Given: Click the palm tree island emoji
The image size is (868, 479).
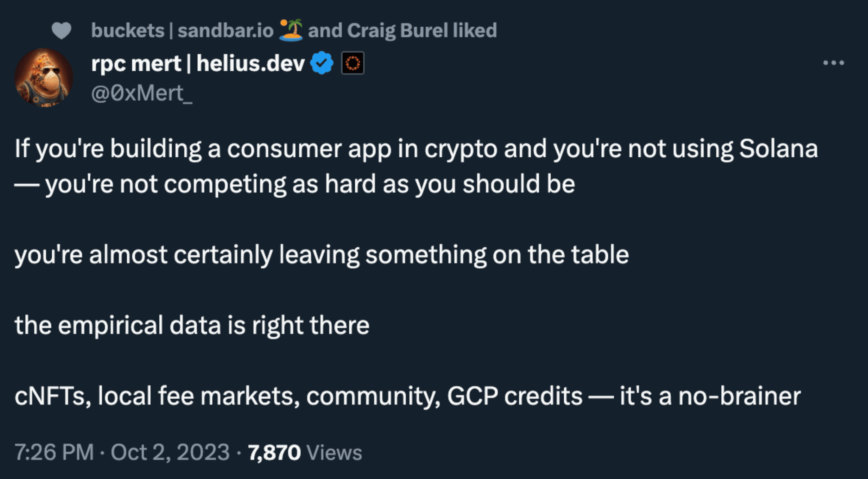Looking at the screenshot, I should (x=291, y=30).
